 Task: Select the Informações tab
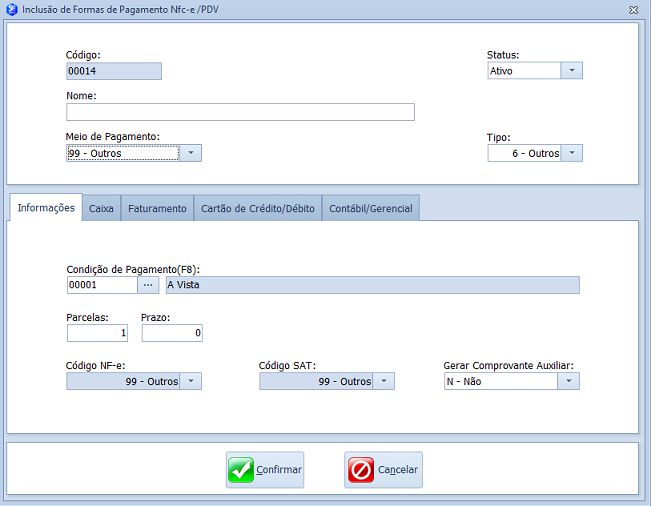pos(46,208)
